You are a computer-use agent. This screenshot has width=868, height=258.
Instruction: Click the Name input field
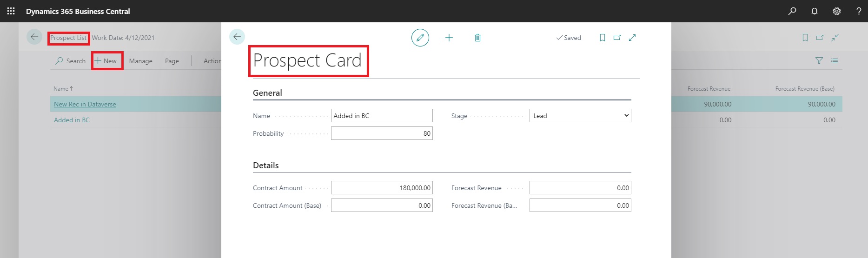pyautogui.click(x=381, y=116)
